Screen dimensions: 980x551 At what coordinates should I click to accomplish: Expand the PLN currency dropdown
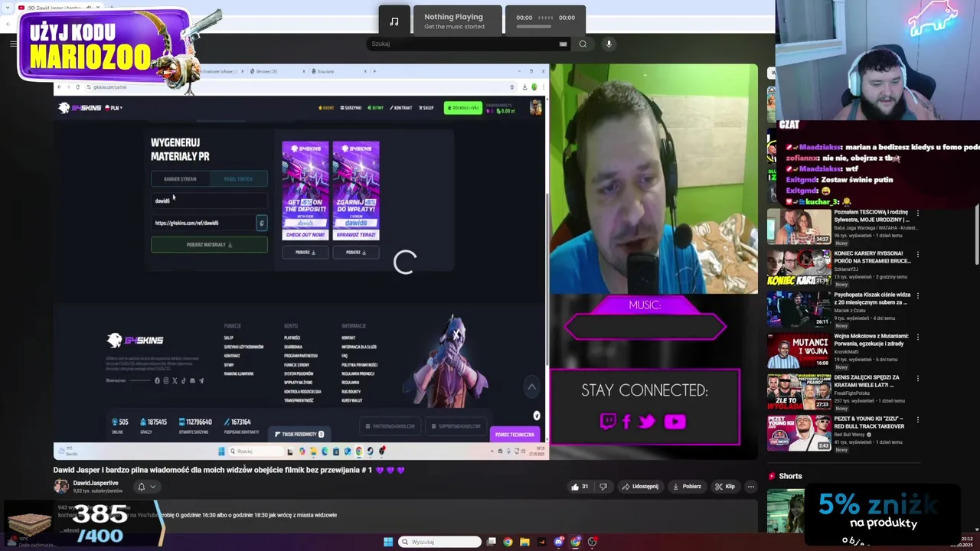coord(113,108)
